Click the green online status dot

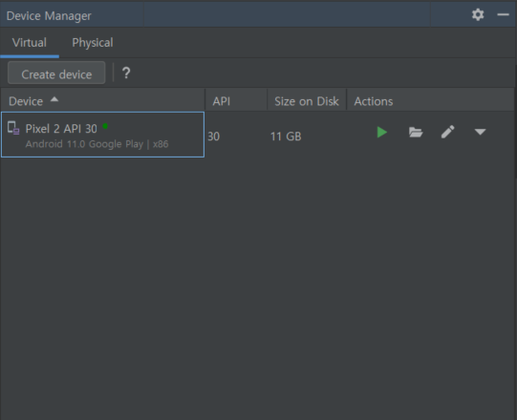pyautogui.click(x=105, y=126)
